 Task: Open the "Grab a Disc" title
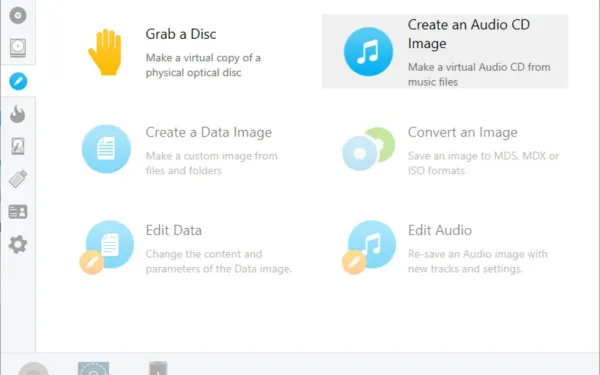(x=181, y=34)
